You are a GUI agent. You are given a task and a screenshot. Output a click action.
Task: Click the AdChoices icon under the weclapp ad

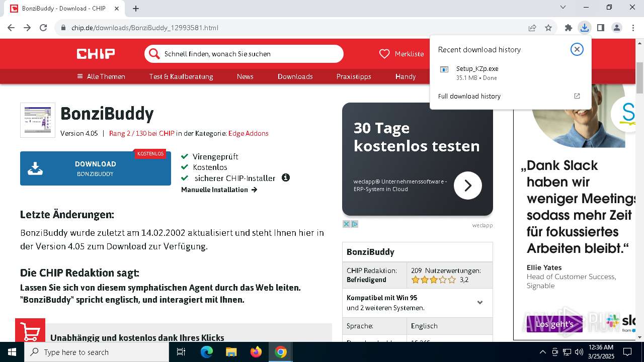point(355,224)
